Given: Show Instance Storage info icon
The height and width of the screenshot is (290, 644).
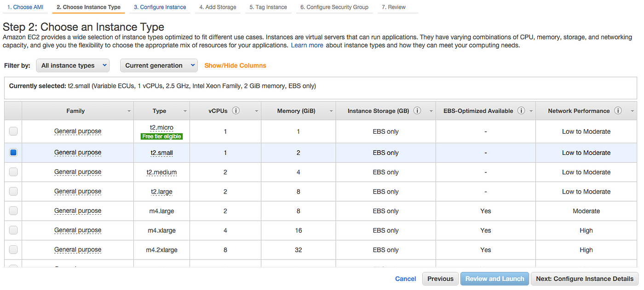Looking at the screenshot, I should [x=417, y=111].
